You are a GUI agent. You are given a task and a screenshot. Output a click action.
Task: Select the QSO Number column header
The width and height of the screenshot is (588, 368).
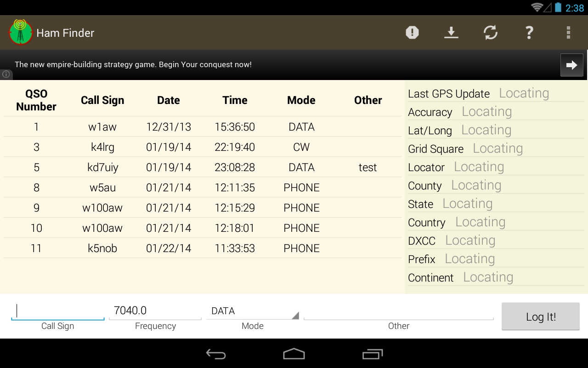36,99
